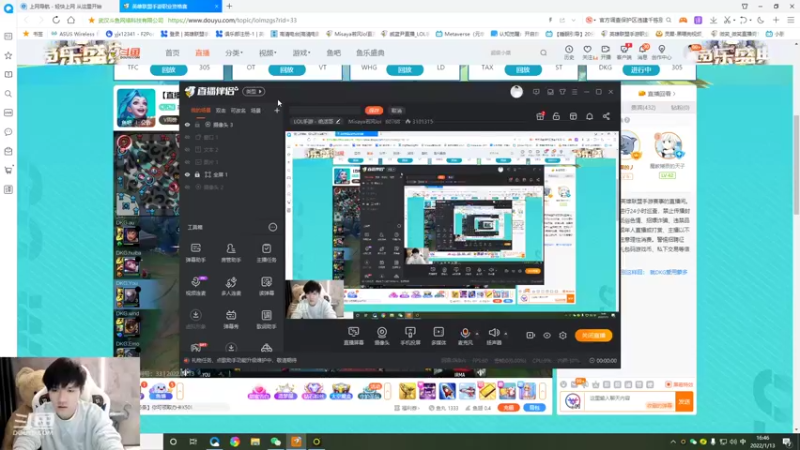Toggle preview eye icon near settings gear
The image size is (800, 450).
tap(546, 335)
